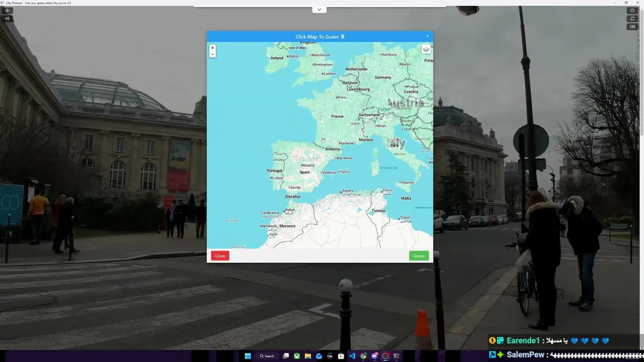Click Palermo on the map
This screenshot has width=644, height=362.
point(407,183)
